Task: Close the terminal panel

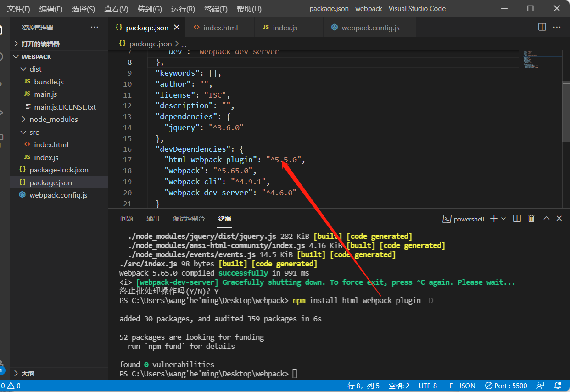Action: pos(559,219)
